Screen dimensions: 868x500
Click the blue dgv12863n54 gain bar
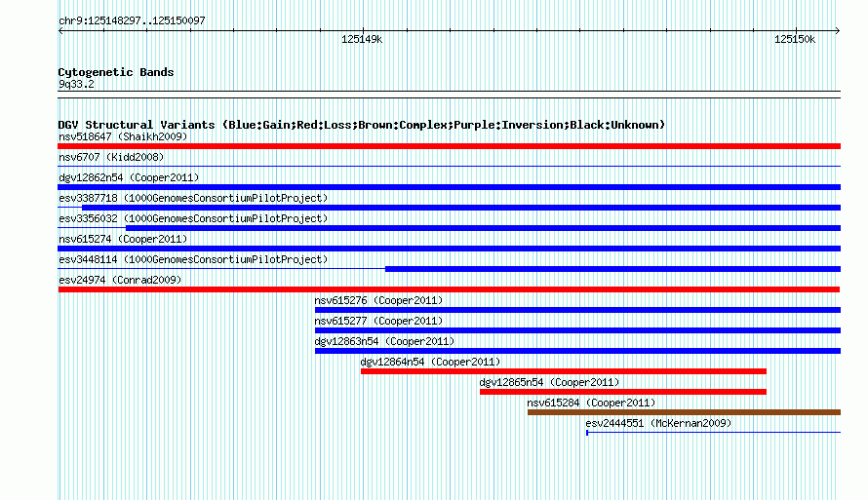pos(577,351)
